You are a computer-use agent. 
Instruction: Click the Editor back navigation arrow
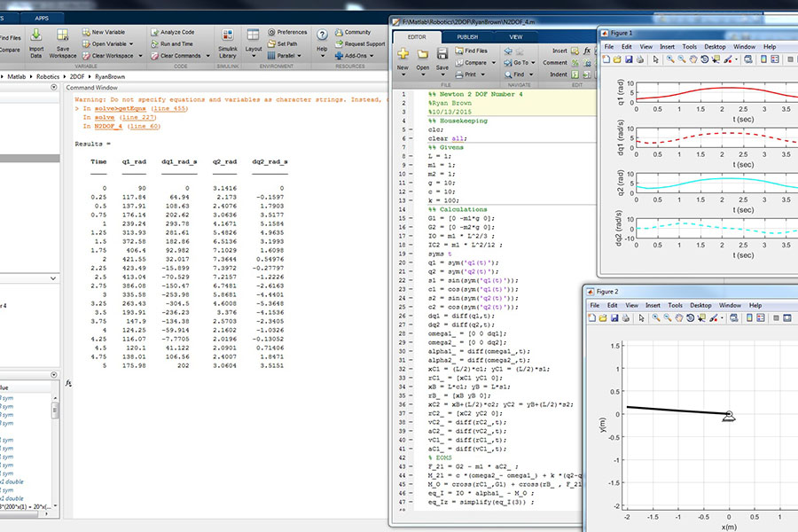(x=508, y=51)
